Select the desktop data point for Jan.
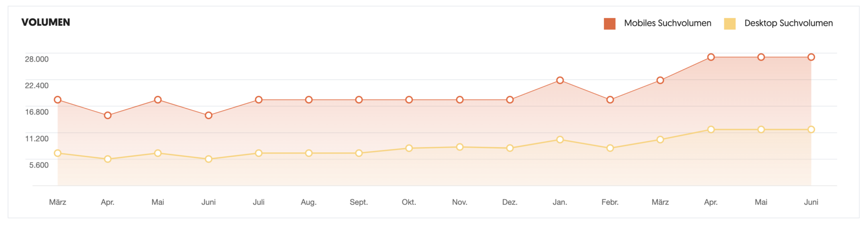This screenshot has width=868, height=226. tap(560, 139)
